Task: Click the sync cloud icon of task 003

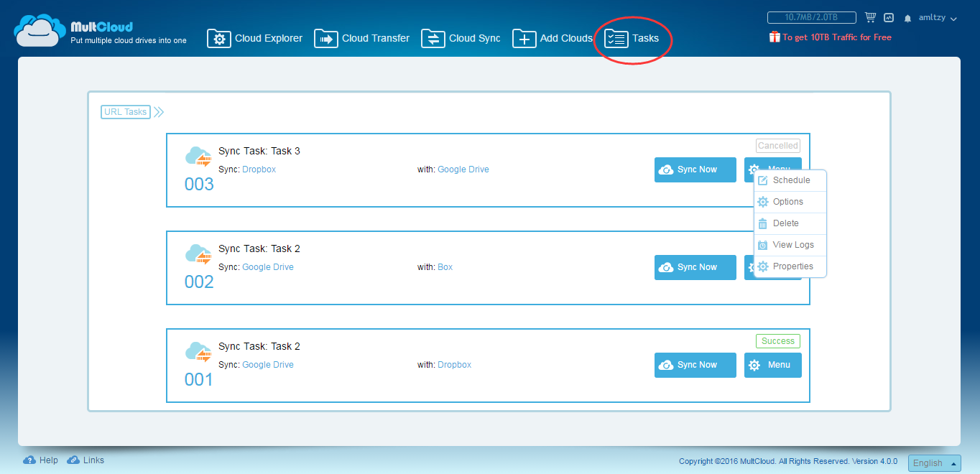Action: pyautogui.click(x=198, y=157)
